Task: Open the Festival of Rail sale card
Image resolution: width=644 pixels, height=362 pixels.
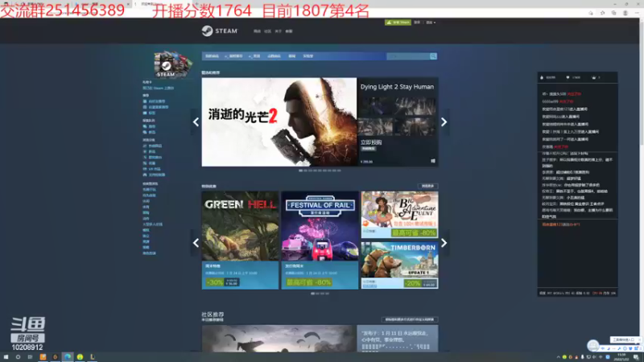Action: point(320,240)
